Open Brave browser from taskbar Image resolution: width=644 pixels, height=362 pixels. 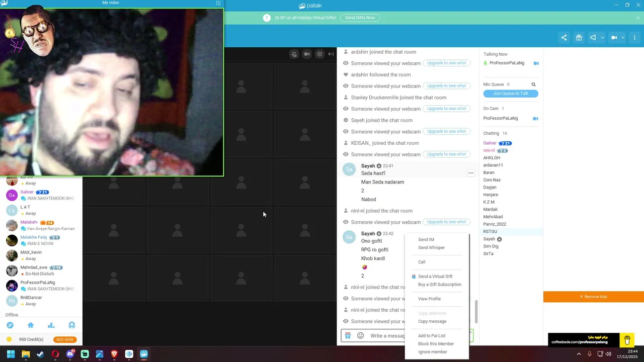[x=114, y=354]
